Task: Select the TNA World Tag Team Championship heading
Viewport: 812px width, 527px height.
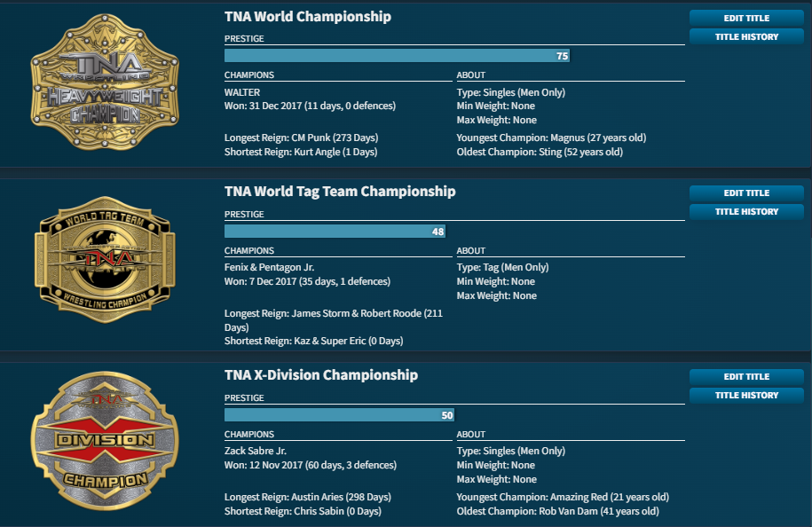Action: 340,192
